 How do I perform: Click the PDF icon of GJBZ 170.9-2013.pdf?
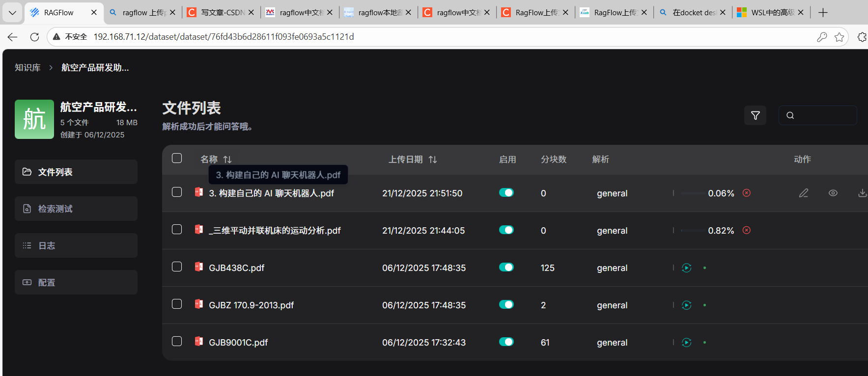coord(199,304)
